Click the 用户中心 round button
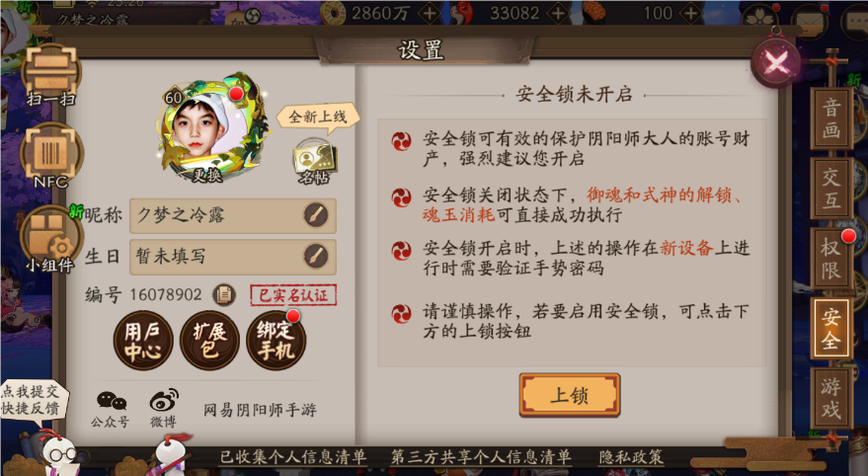 143,341
